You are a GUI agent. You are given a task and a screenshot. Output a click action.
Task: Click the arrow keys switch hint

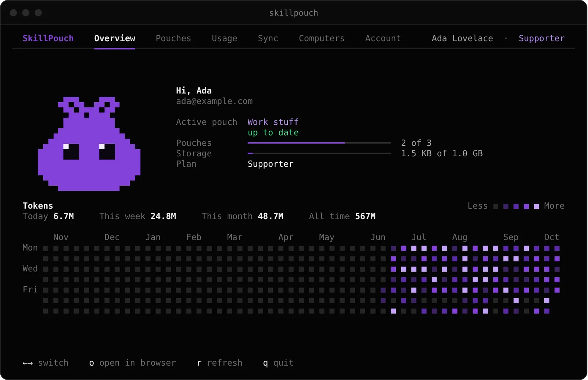pyautogui.click(x=46, y=363)
